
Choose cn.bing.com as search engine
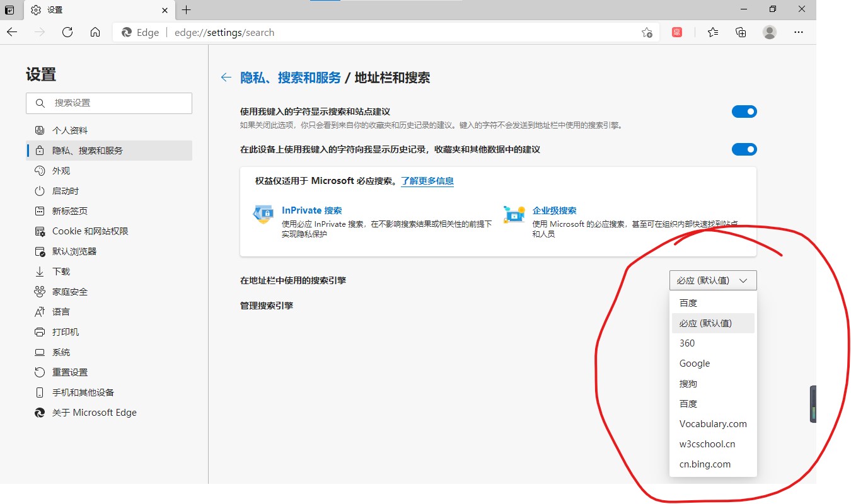[713, 464]
